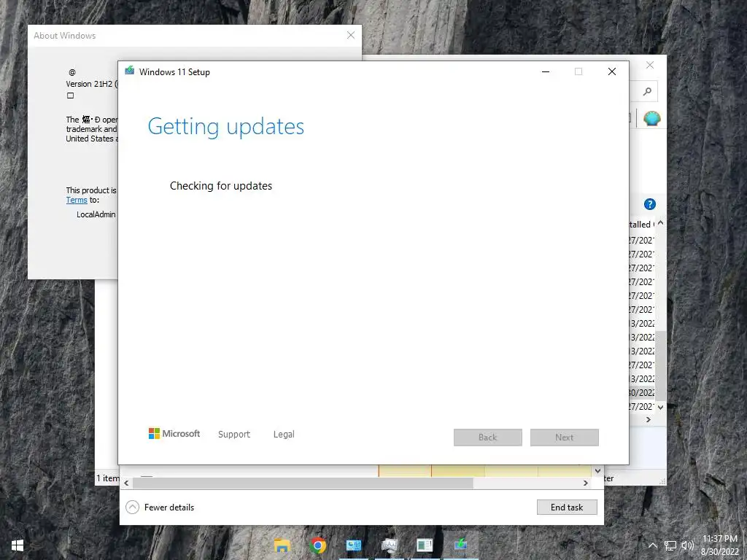
Task: Open the Legal link in Setup
Action: tap(284, 435)
